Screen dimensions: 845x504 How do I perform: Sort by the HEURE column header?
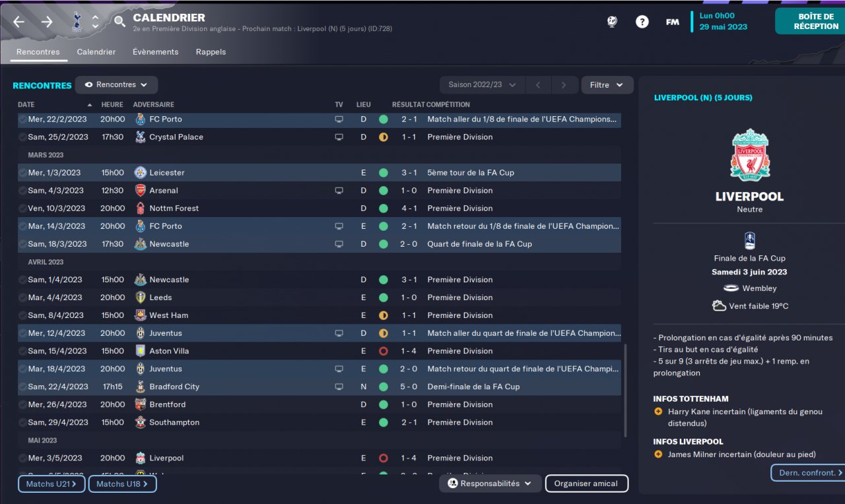[x=112, y=105]
